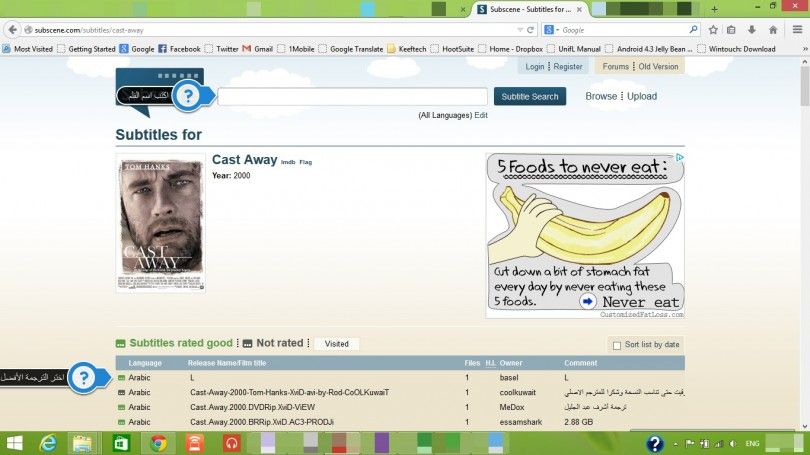Image resolution: width=810 pixels, height=455 pixels.
Task: Open the Google search engine dropdown
Action: tap(551, 30)
